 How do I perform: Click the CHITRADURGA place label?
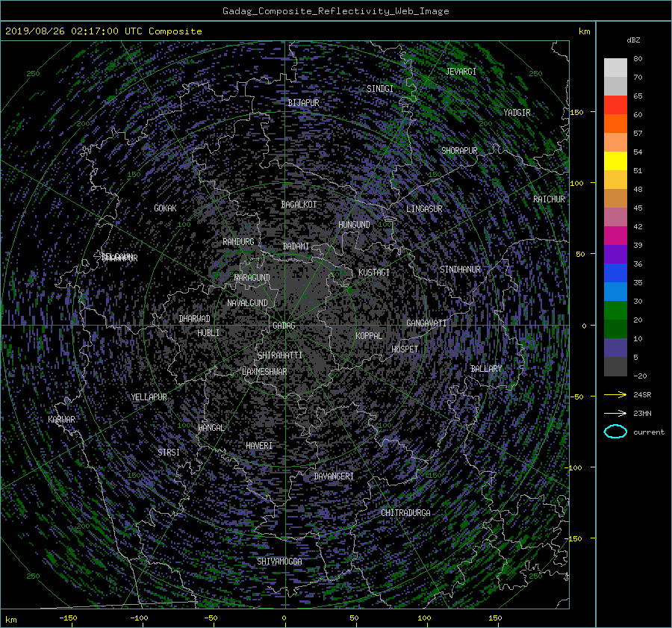(x=405, y=513)
